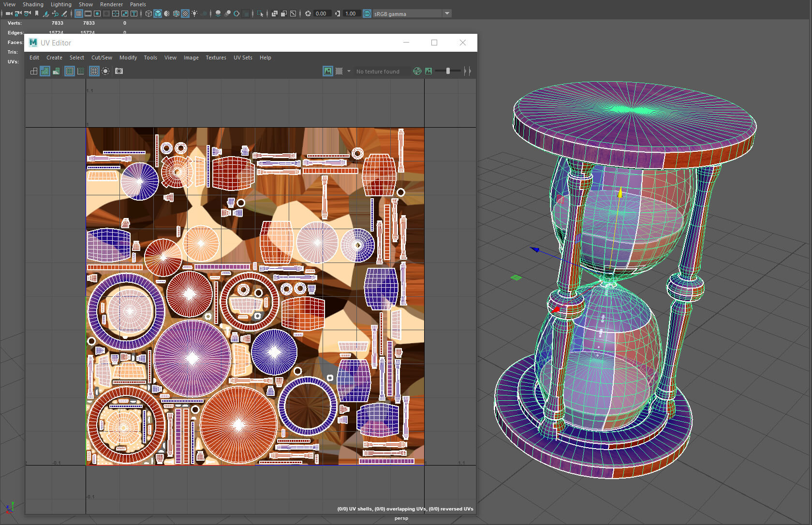Click the exposure value field showing 0.00

click(322, 14)
